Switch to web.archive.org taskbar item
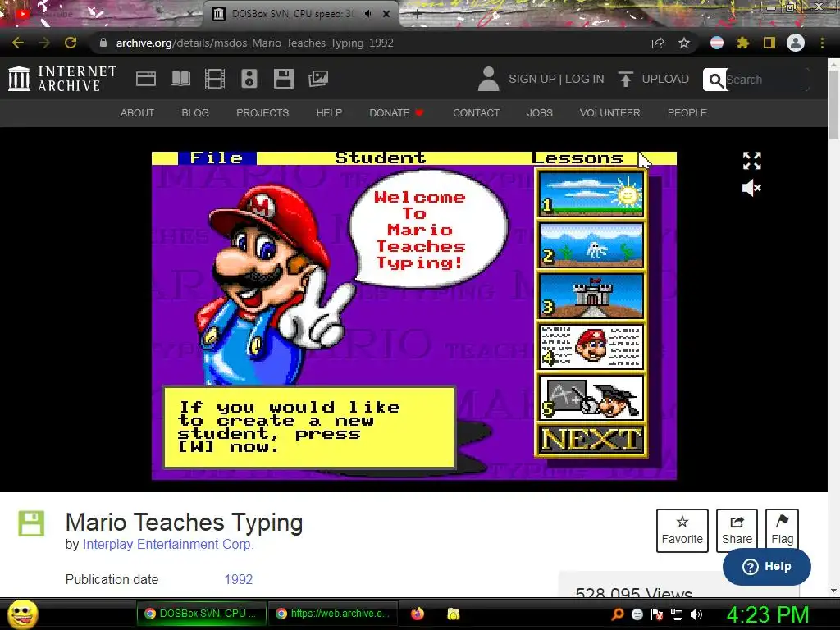This screenshot has height=630, width=840. click(332, 614)
